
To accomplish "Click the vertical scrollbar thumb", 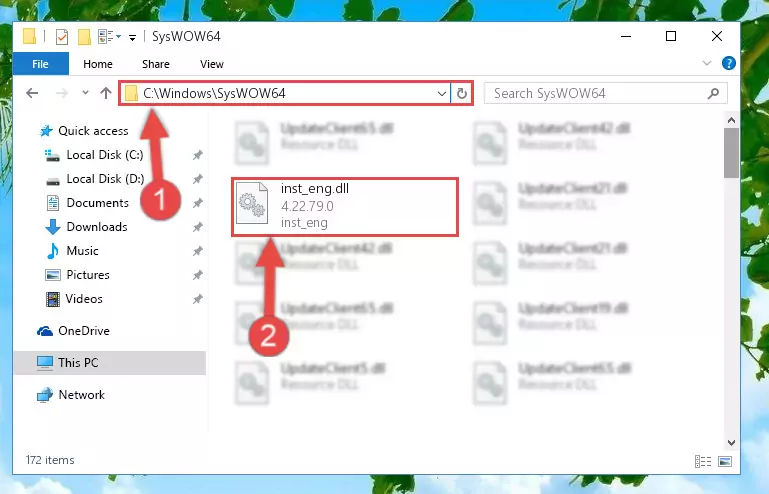I will pyautogui.click(x=731, y=153).
